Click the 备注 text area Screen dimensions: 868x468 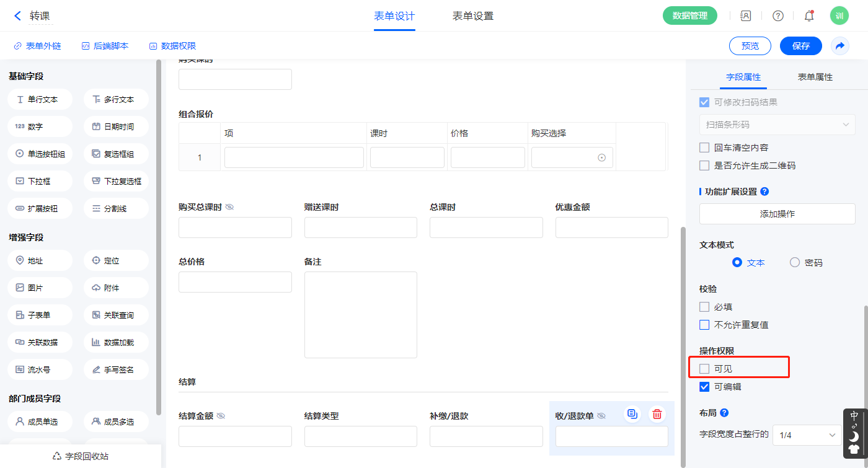tap(360, 315)
